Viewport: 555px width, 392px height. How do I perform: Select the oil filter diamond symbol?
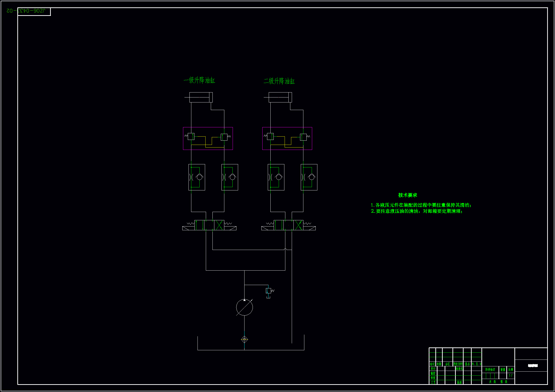244,340
